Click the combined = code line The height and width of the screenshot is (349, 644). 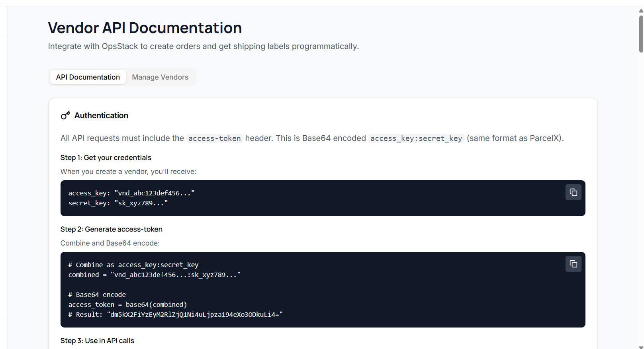click(x=155, y=275)
